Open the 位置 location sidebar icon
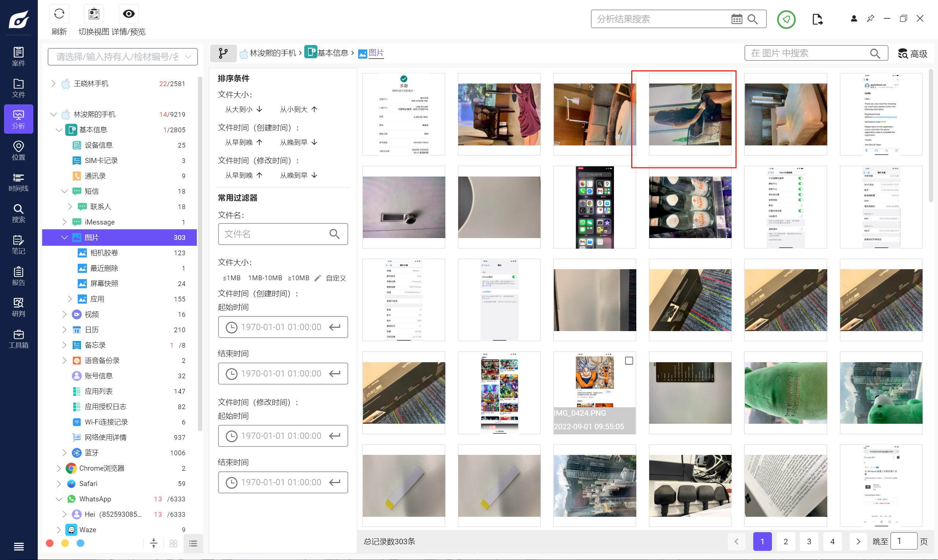This screenshot has width=938, height=560. (x=18, y=151)
